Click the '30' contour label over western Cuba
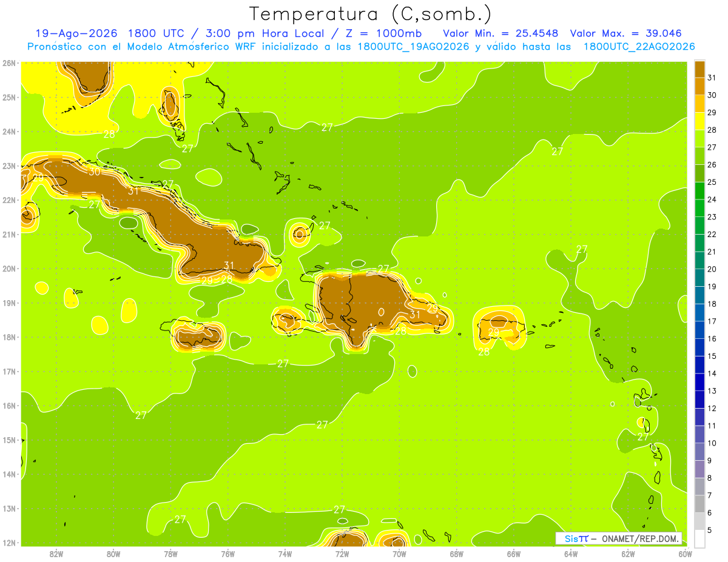728x562 pixels. tap(94, 172)
